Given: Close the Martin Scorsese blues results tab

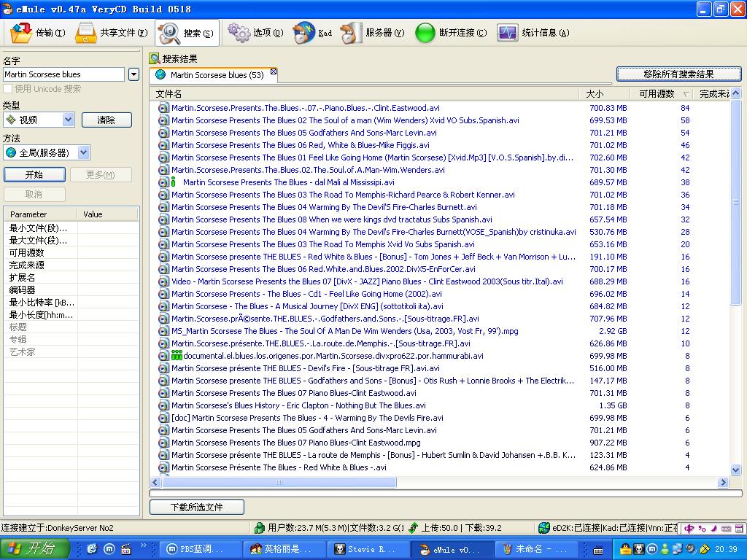Looking at the screenshot, I should pyautogui.click(x=274, y=71).
